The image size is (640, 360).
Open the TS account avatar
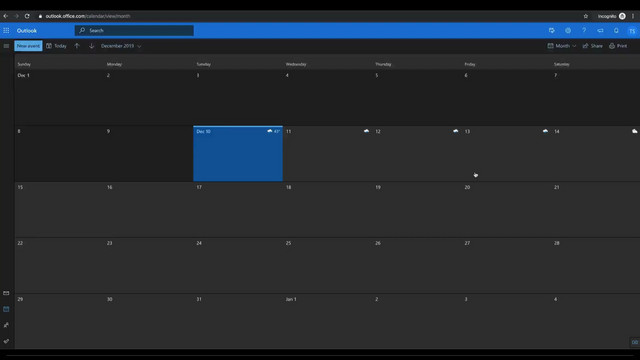[x=632, y=31]
